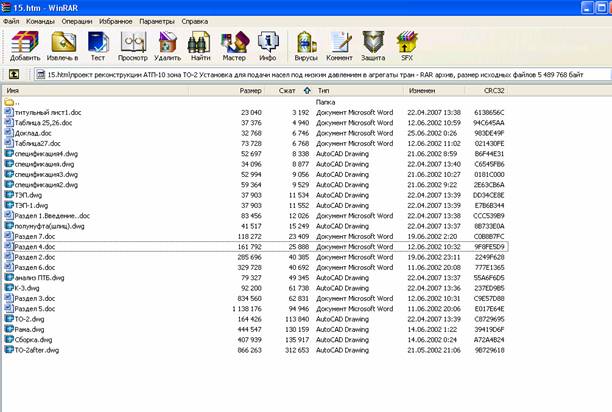This screenshot has width=612, height=412.
Task: Click the archive path address field
Action: [x=322, y=75]
